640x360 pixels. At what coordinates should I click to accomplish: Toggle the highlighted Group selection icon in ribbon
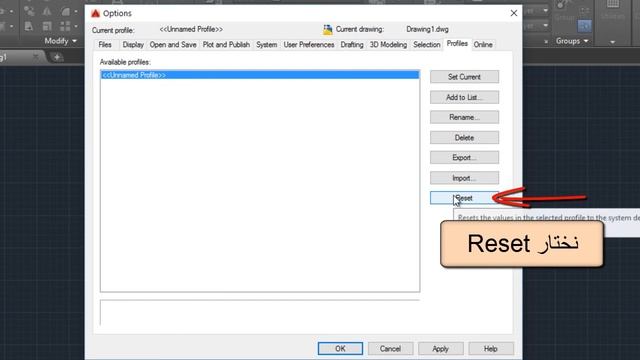click(x=584, y=26)
